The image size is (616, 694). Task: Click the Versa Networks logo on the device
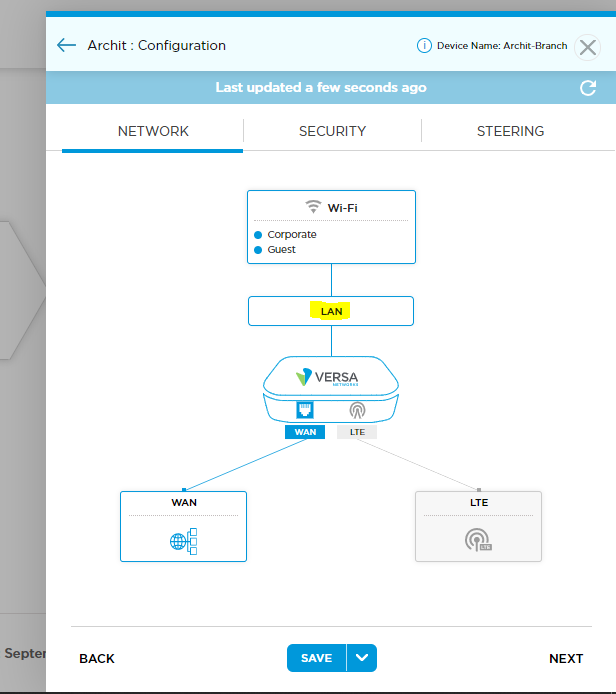[327, 377]
